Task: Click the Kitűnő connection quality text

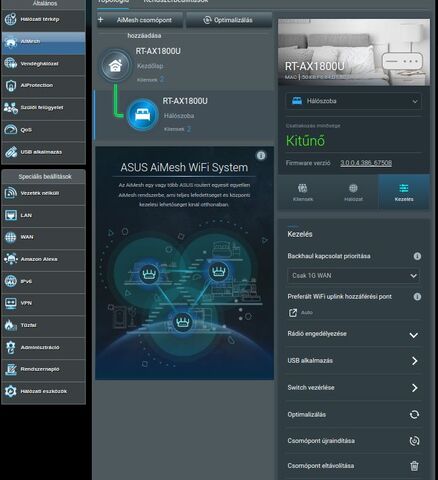Action: 305,141
